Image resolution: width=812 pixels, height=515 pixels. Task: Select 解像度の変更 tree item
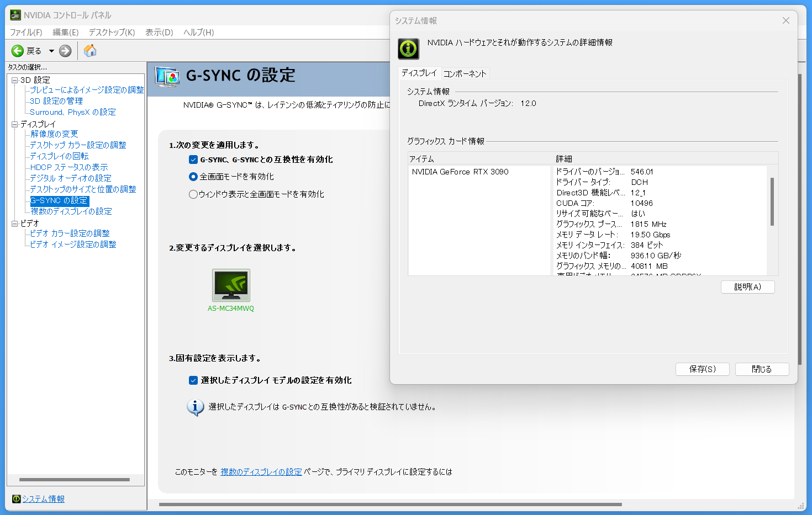pos(54,134)
